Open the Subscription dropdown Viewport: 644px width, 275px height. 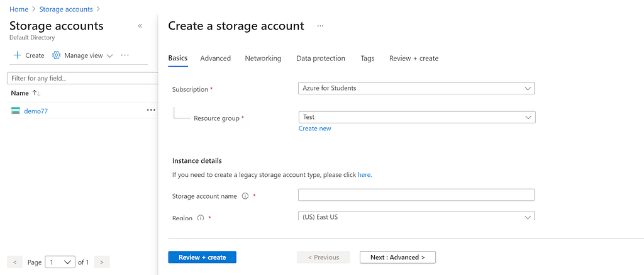click(416, 88)
